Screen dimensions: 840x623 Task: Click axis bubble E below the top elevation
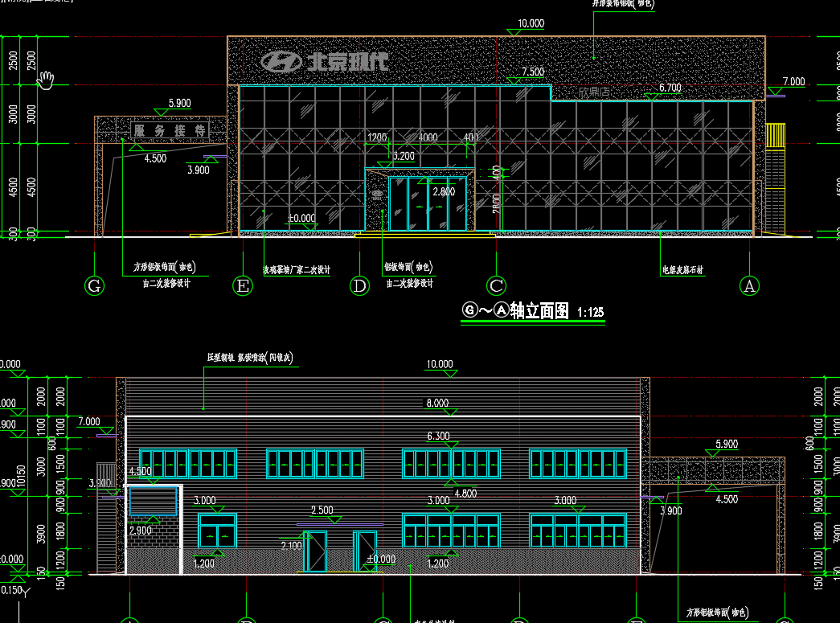[243, 285]
